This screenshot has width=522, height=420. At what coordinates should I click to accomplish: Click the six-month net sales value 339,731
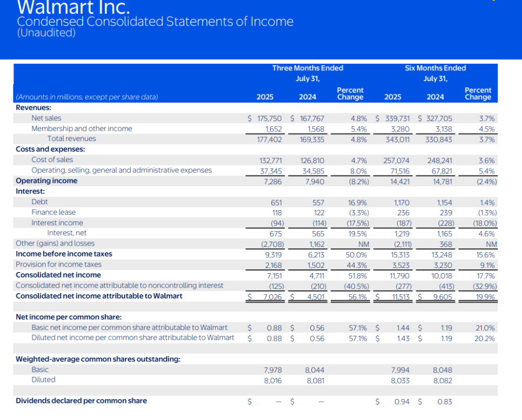coord(398,119)
